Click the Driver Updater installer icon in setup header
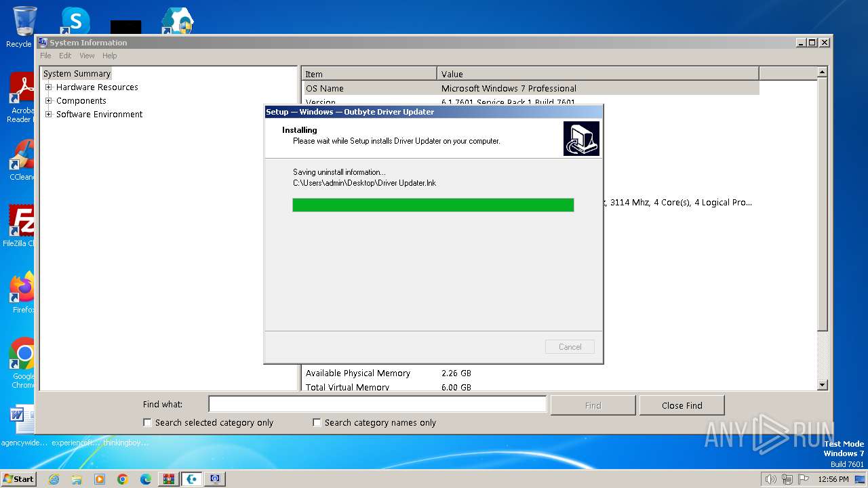868x488 pixels. [581, 139]
